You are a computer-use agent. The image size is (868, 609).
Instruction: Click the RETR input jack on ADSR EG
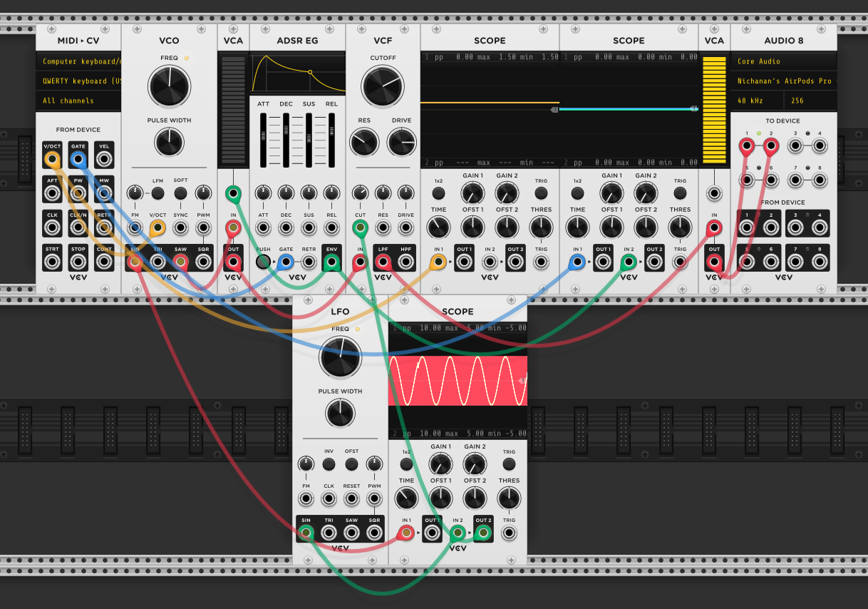[309, 262]
